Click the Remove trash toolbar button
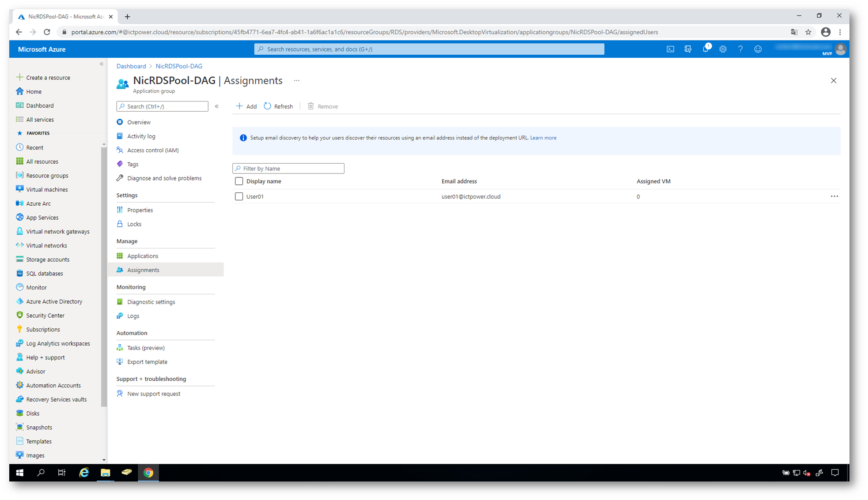This screenshot has width=868, height=500. (323, 106)
